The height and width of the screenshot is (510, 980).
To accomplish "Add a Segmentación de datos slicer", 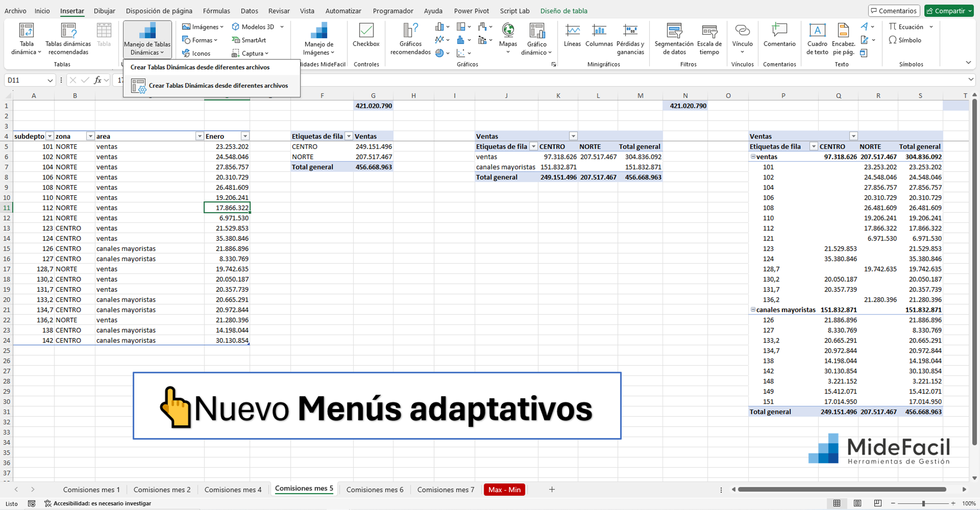I will (674, 39).
